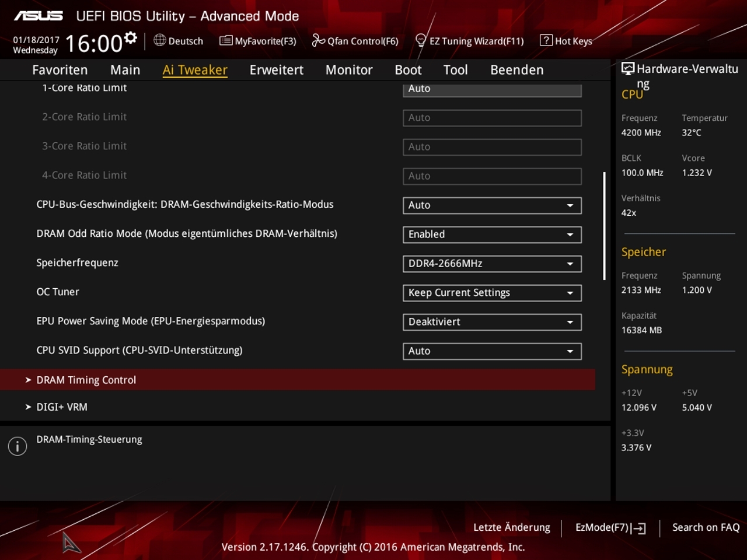Image resolution: width=747 pixels, height=560 pixels.
Task: Click memory Spannung value 1.200 V
Action: pyautogui.click(x=697, y=290)
